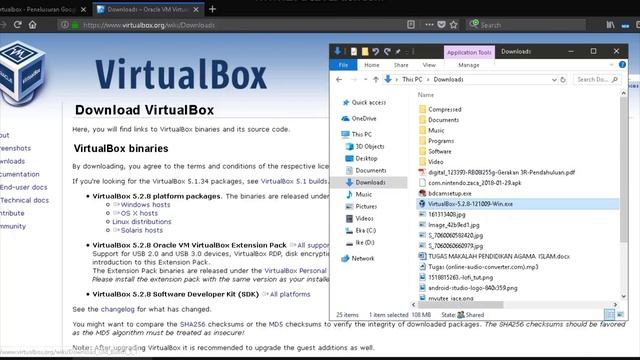640x360 pixels.
Task: Save page to Pocket
Action: click(x=441, y=24)
